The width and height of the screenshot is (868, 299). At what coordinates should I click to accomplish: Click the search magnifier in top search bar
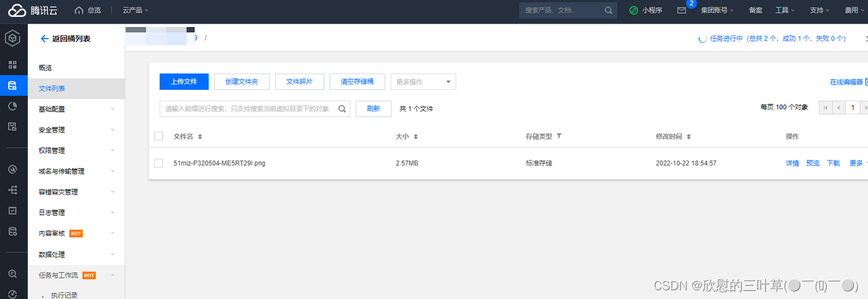click(608, 10)
